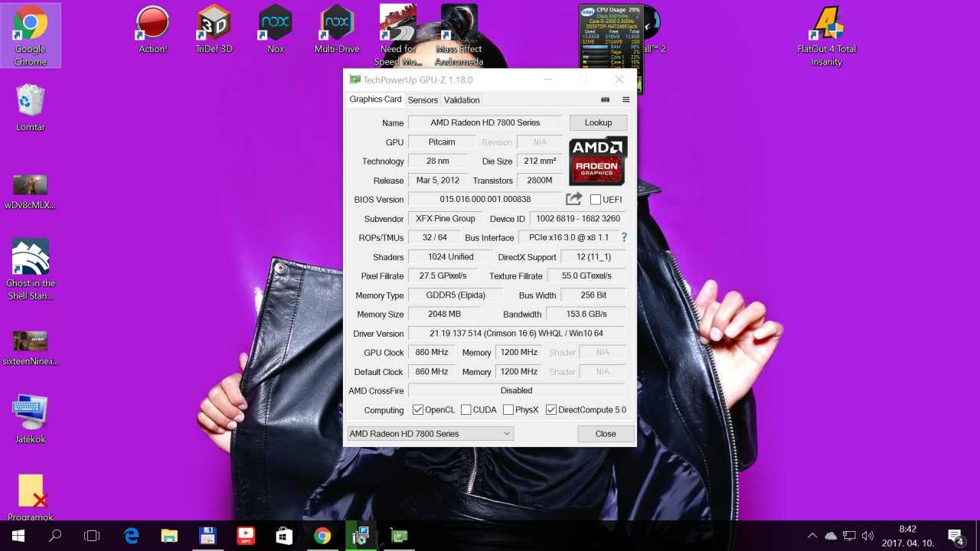This screenshot has height=551, width=980.
Task: Save the BIOS using the share arrow icon
Action: [x=573, y=199]
